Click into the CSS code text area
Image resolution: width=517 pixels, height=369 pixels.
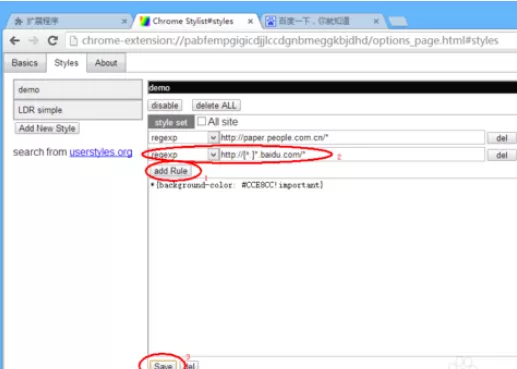pos(332,267)
